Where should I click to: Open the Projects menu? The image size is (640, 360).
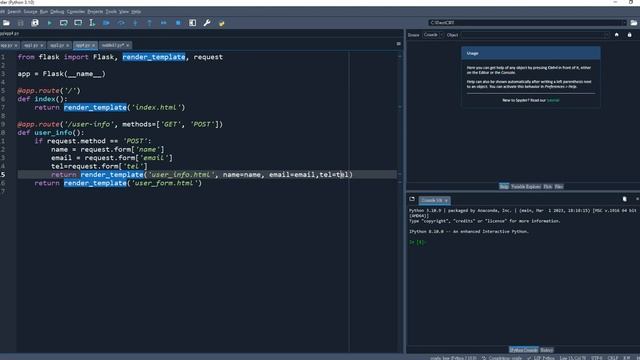(96, 12)
